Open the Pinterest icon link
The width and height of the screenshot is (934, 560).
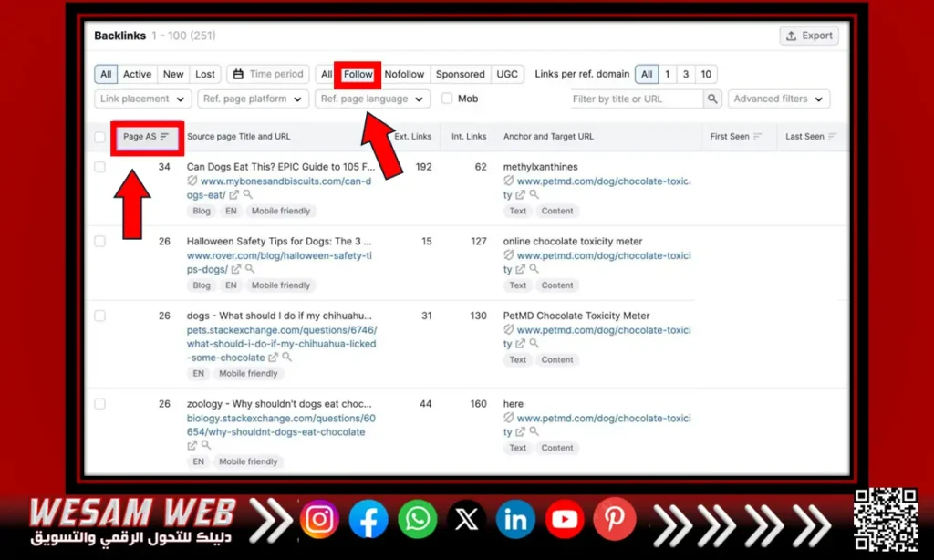point(614,520)
